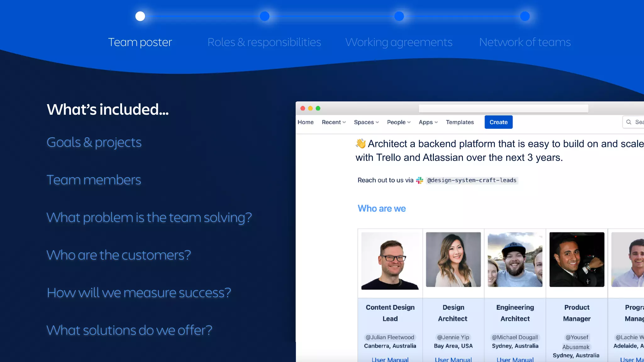Click the blue Create button
Image resolution: width=644 pixels, height=362 pixels.
pos(498,122)
